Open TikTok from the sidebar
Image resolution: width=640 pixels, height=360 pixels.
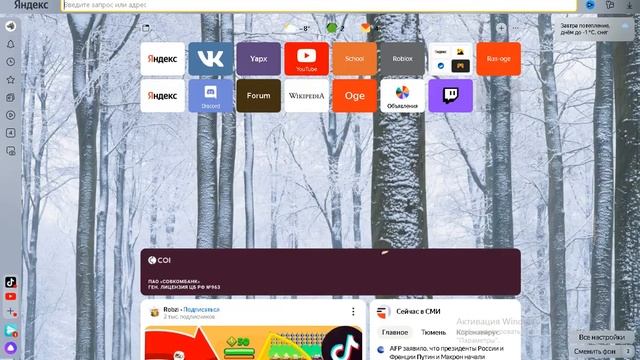pos(11,282)
